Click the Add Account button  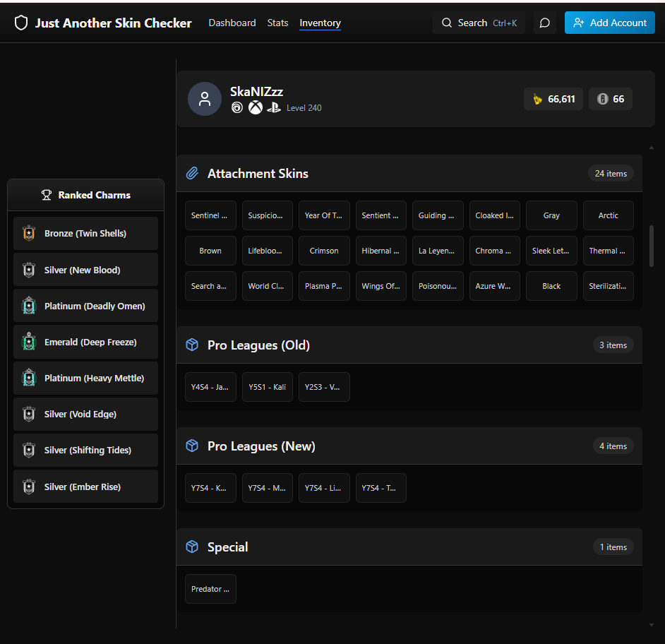click(x=609, y=23)
